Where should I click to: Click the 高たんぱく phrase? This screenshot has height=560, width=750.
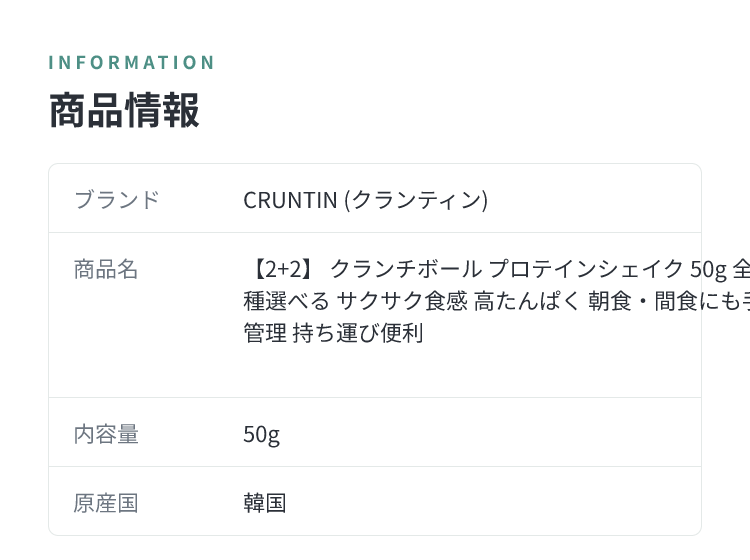click(526, 301)
